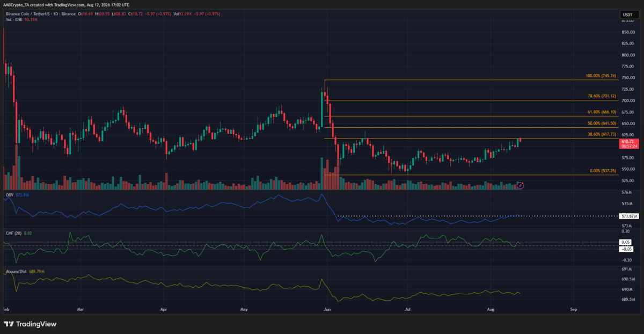Click the Jun label on the time axis
644x334 pixels.
coord(327,310)
